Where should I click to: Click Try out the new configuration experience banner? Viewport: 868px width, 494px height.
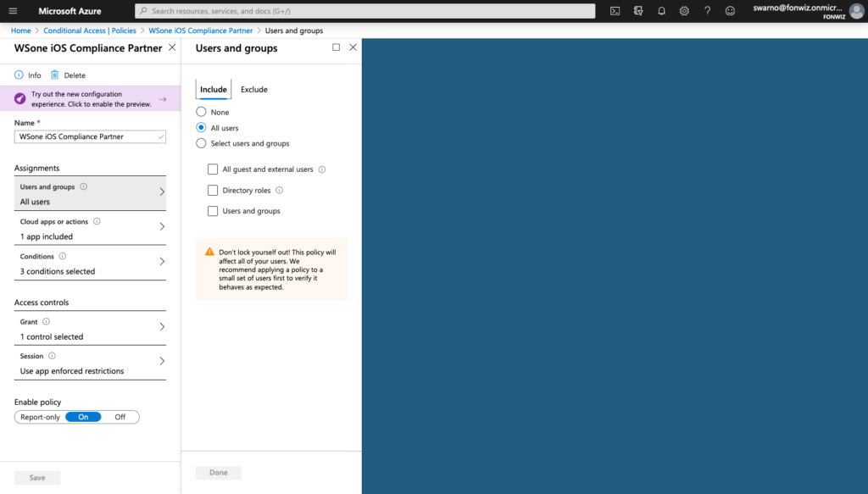92,99
